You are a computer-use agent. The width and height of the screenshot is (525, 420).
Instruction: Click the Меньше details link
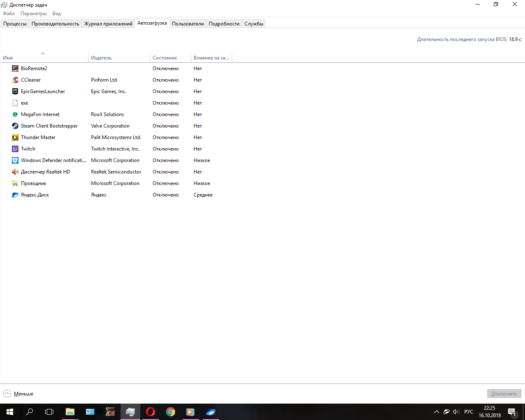pos(23,394)
